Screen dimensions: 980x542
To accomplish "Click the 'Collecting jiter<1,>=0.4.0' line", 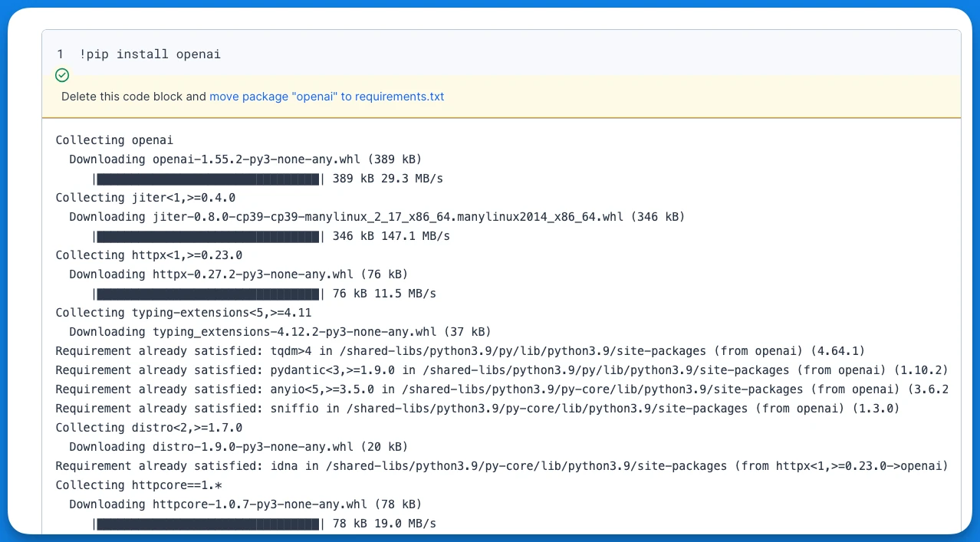I will pos(145,198).
